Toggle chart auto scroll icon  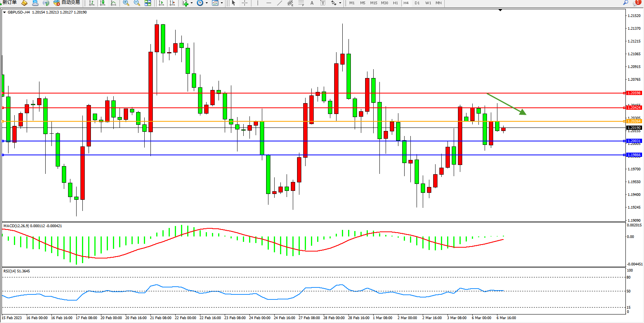(x=161, y=3)
